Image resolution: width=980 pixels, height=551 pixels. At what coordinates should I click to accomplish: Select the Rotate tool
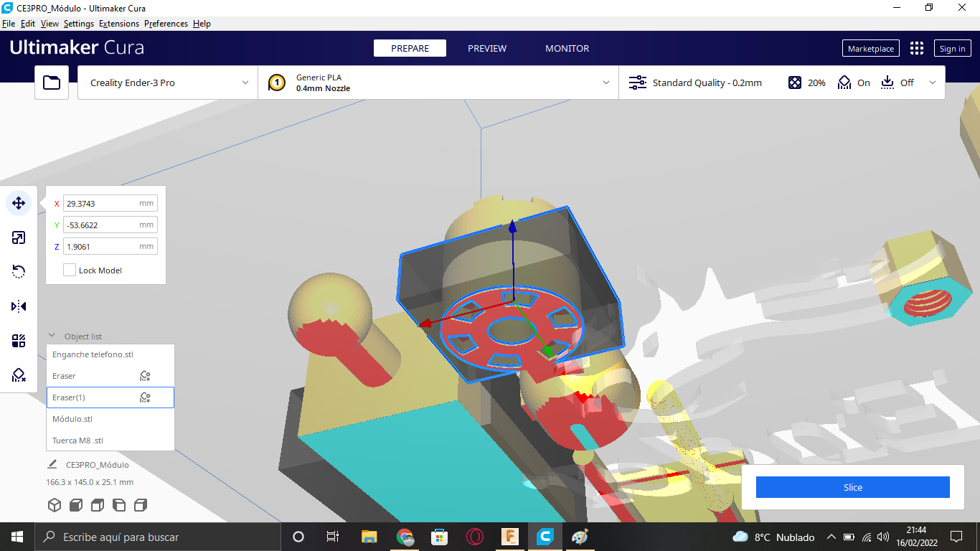(x=19, y=272)
